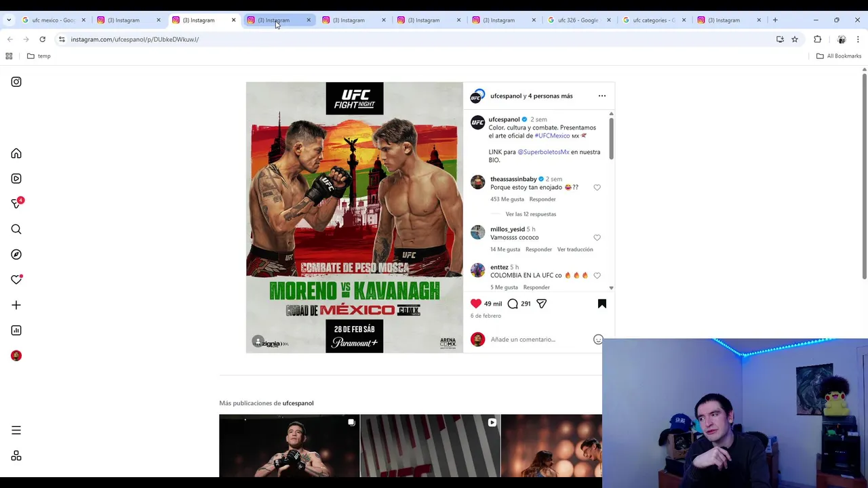868x488 pixels.
Task: Open the #UFCMexico hashtag link
Action: click(x=552, y=136)
